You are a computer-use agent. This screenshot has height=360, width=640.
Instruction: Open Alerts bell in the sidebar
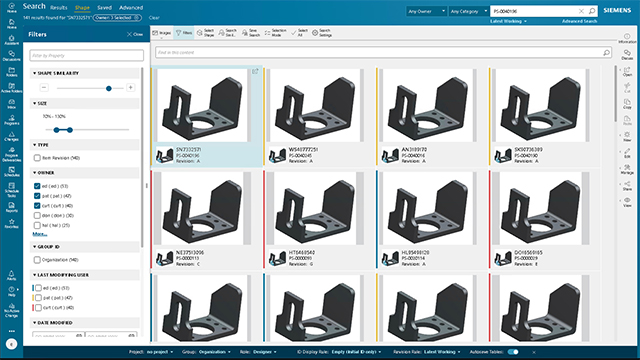tap(11, 275)
